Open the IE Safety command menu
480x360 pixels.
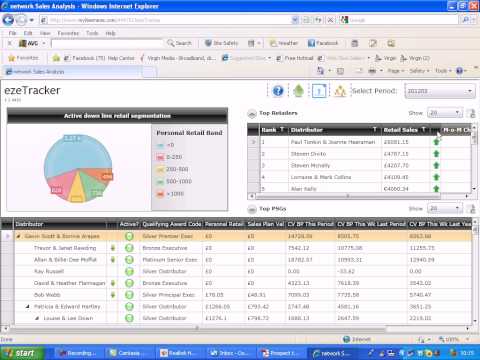coord(419,71)
